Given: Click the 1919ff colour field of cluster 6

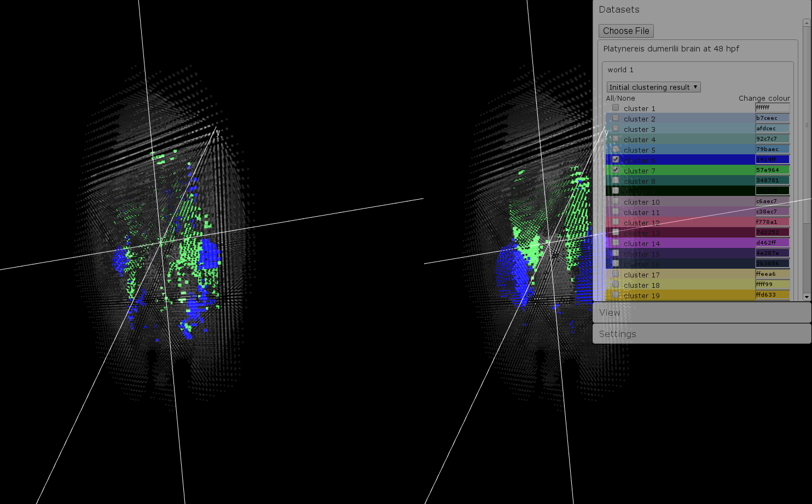Looking at the screenshot, I should [772, 160].
